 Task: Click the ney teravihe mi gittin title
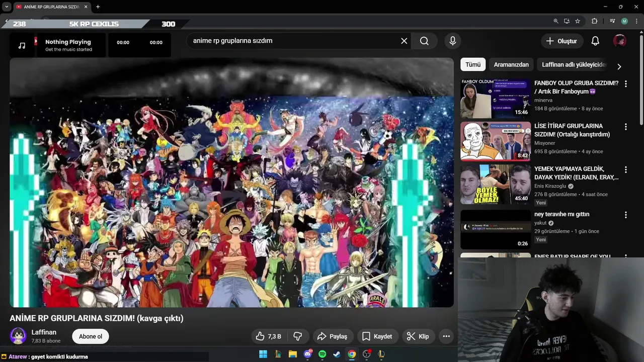click(561, 214)
